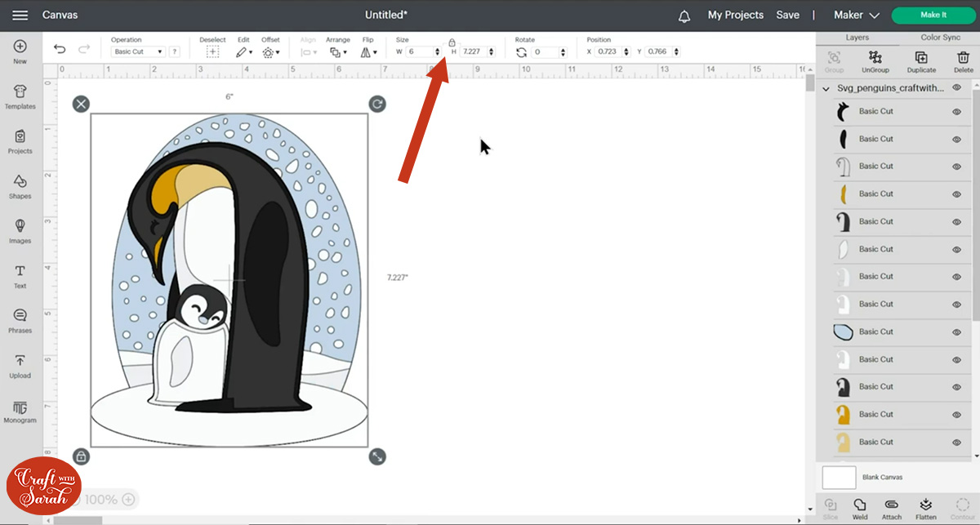Click the Rotate icon
This screenshot has height=525, width=980.
point(522,52)
